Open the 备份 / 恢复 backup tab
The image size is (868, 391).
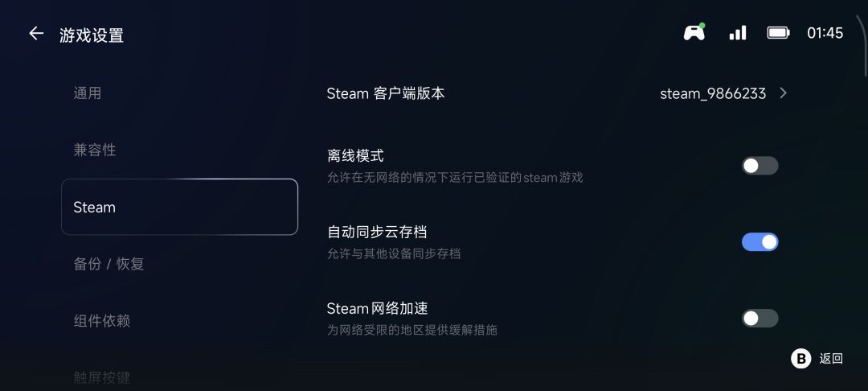pos(108,264)
